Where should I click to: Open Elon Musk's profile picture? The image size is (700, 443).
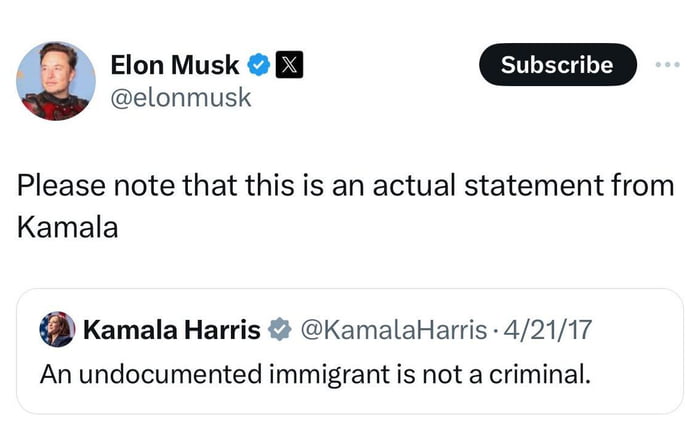55,81
